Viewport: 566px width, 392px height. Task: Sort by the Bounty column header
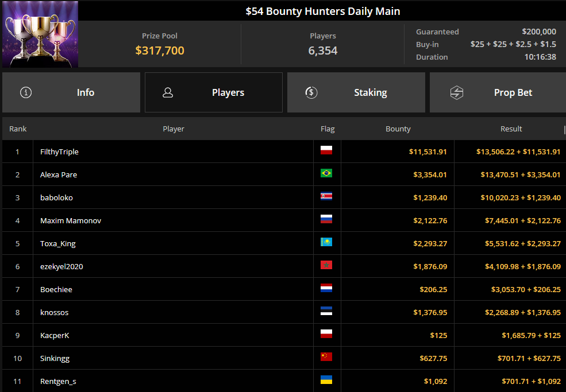click(x=398, y=129)
